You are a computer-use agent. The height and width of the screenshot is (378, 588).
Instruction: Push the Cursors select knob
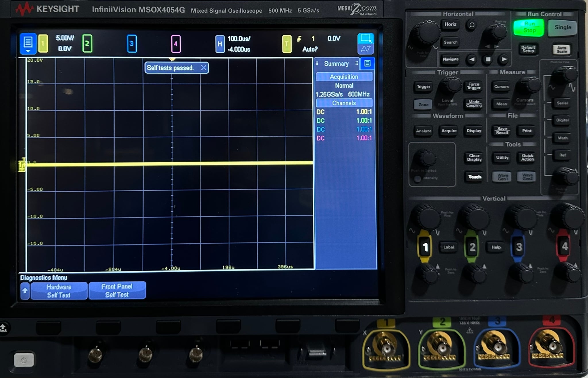tap(530, 86)
